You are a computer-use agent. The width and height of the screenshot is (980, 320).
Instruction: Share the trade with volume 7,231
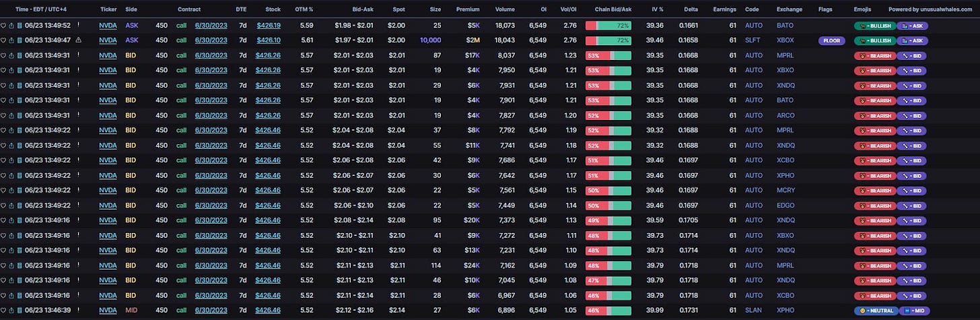click(11, 250)
